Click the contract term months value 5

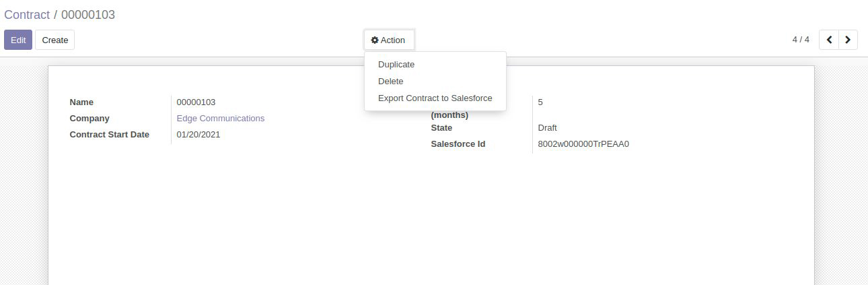tap(540, 102)
